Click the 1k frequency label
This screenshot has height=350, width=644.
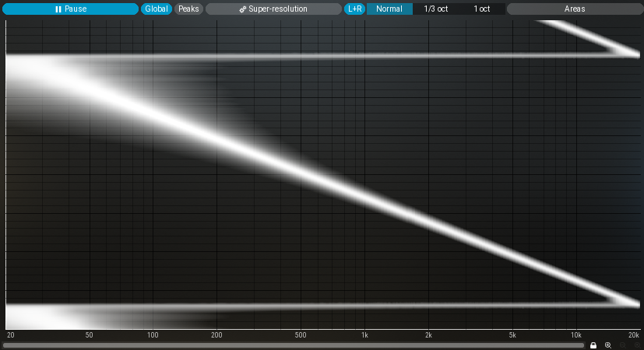click(x=364, y=335)
